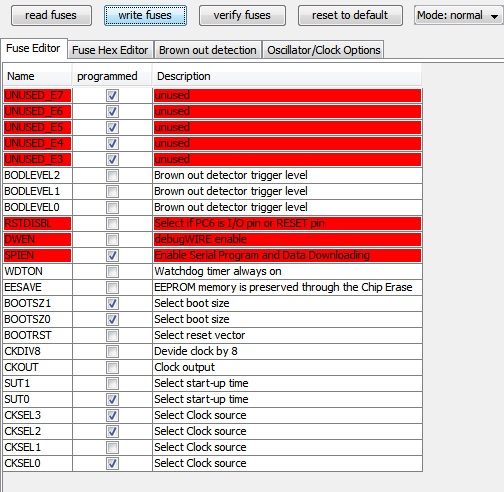
Task: Click the verify fuses button
Action: [x=242, y=15]
